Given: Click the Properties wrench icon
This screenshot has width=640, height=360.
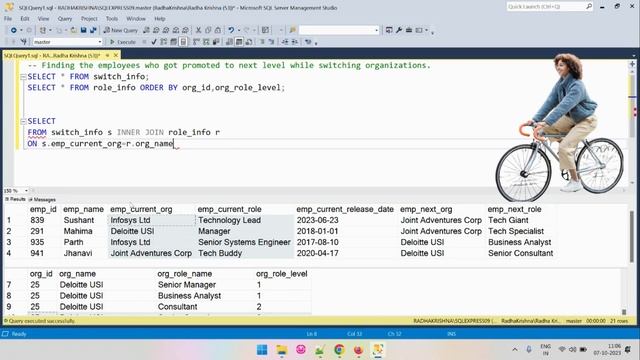Looking at the screenshot, I should (x=399, y=30).
